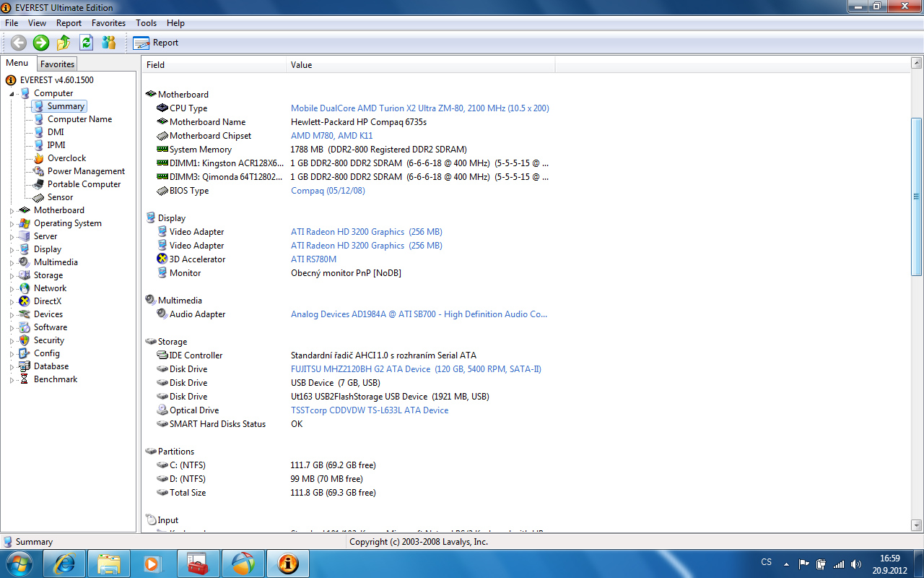The image size is (924, 578).
Task: Click the CPU Type row icon
Action: 162,108
